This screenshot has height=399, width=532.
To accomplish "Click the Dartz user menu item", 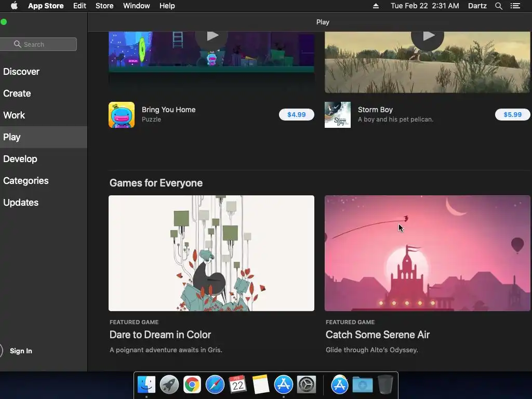I will (477, 6).
